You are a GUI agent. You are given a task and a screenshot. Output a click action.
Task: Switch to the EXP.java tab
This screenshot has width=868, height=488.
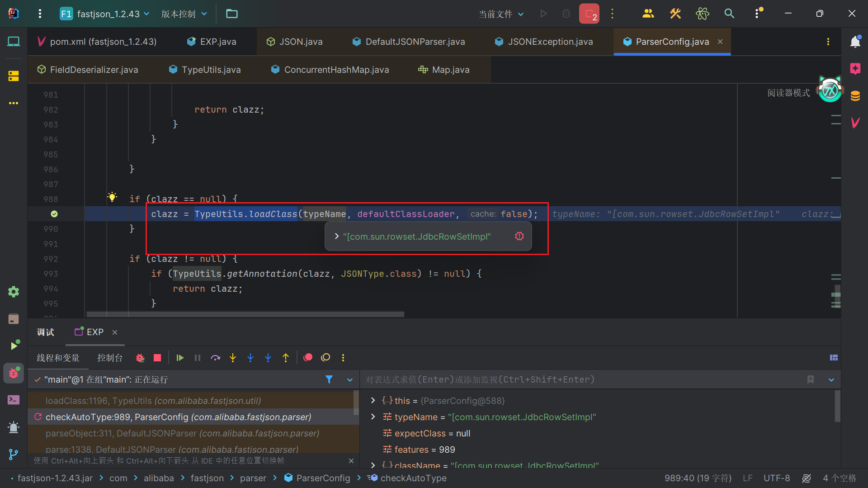coord(212,42)
